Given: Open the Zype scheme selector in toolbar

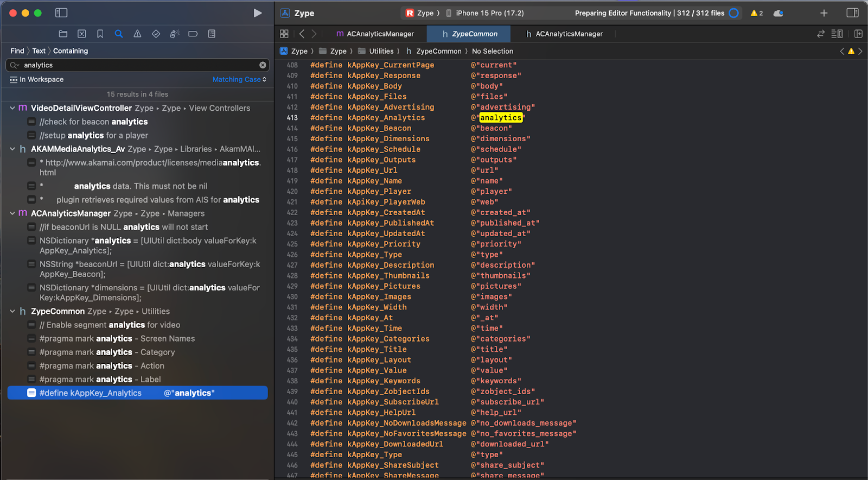Looking at the screenshot, I should pyautogui.click(x=420, y=13).
